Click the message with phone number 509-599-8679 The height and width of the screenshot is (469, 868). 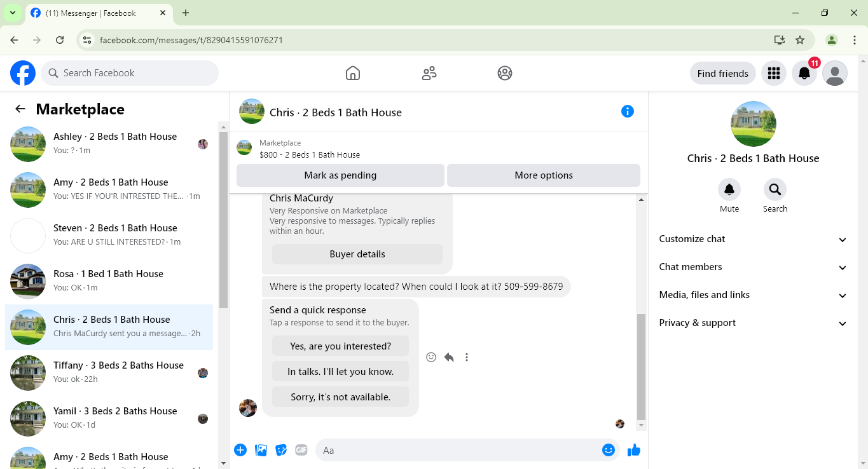click(x=417, y=287)
